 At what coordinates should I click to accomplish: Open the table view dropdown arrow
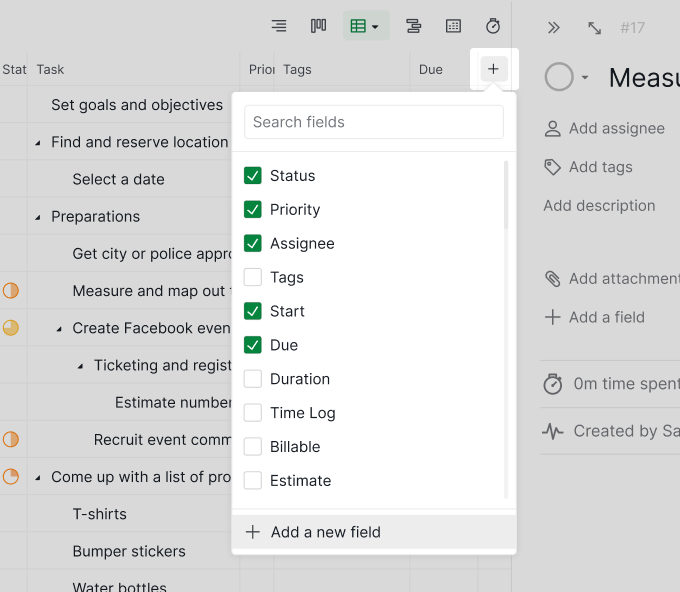click(376, 27)
